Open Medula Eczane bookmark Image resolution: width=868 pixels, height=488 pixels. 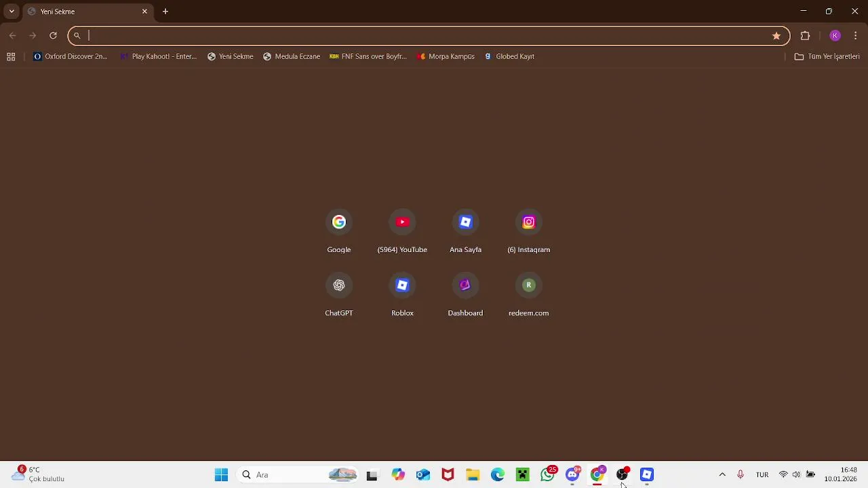[x=292, y=57]
